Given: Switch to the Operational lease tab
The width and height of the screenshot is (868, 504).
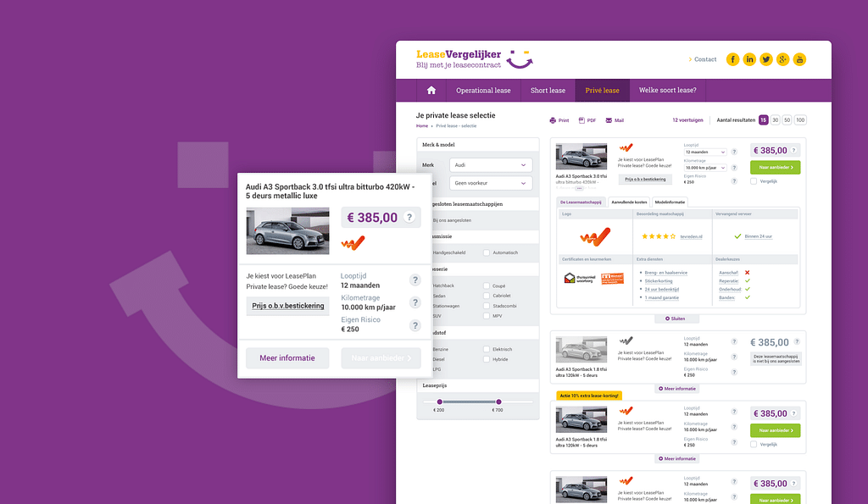Looking at the screenshot, I should (483, 91).
